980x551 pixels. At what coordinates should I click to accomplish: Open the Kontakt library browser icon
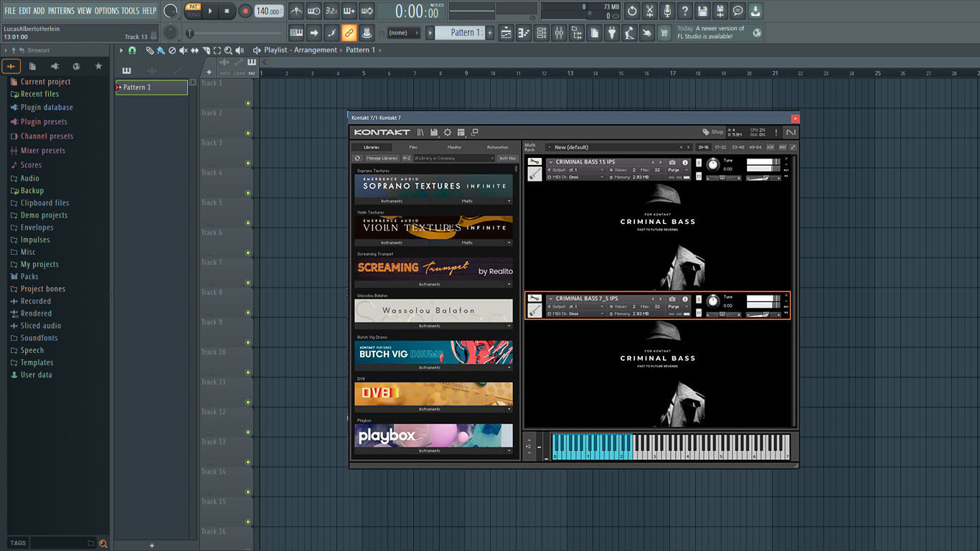[x=421, y=132]
